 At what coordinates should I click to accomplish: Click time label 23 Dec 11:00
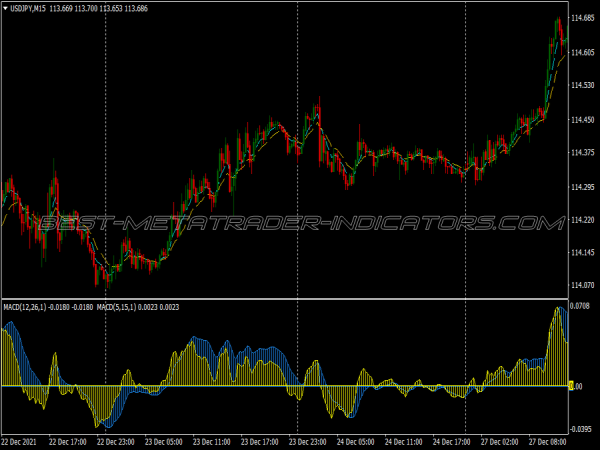(212, 442)
